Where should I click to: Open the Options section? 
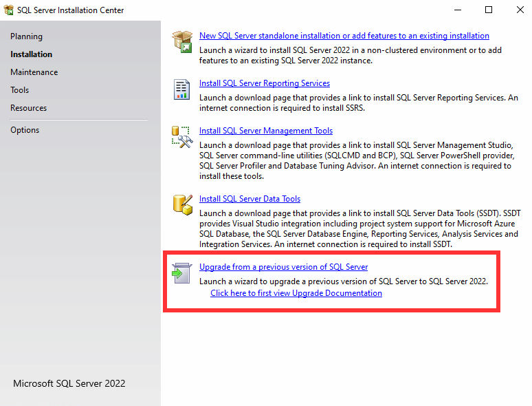[25, 130]
